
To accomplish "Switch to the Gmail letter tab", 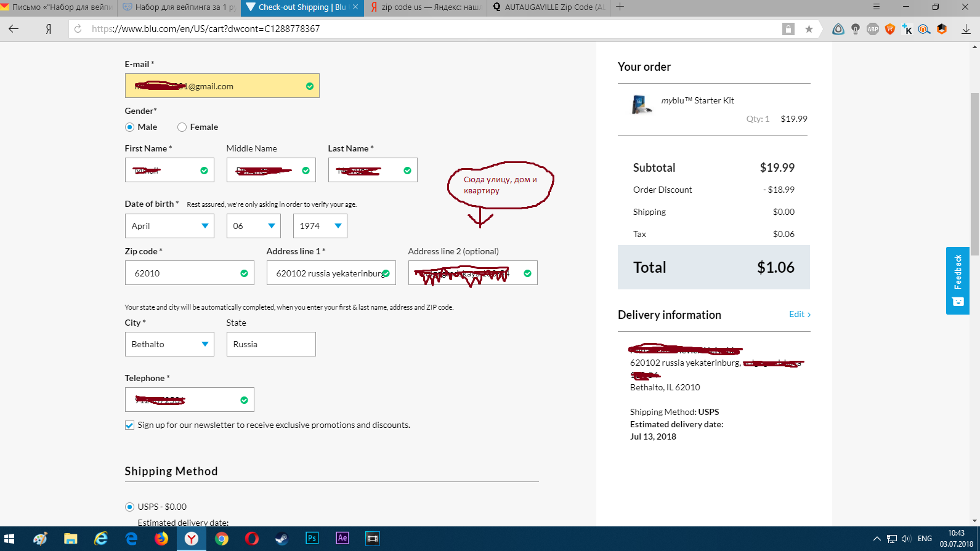I will tap(58, 7).
